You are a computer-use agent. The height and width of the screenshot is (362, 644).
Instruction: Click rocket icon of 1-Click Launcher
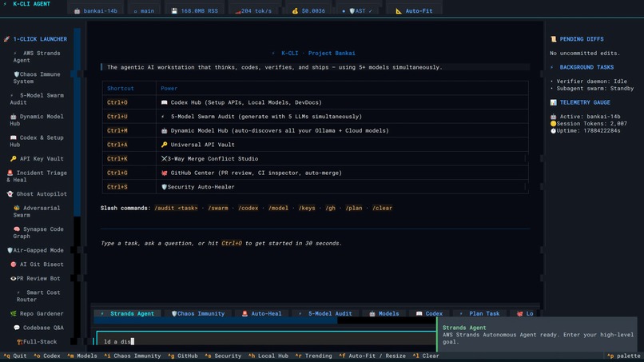pyautogui.click(x=6, y=39)
